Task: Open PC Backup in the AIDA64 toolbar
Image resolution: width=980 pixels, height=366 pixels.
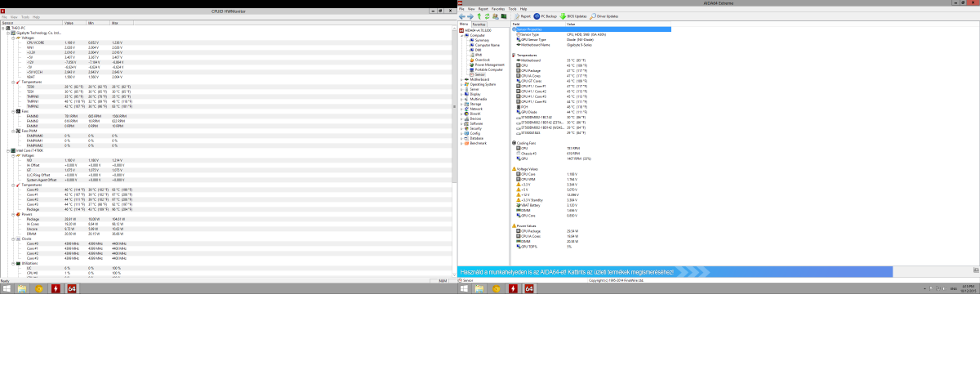Action: [x=546, y=16]
